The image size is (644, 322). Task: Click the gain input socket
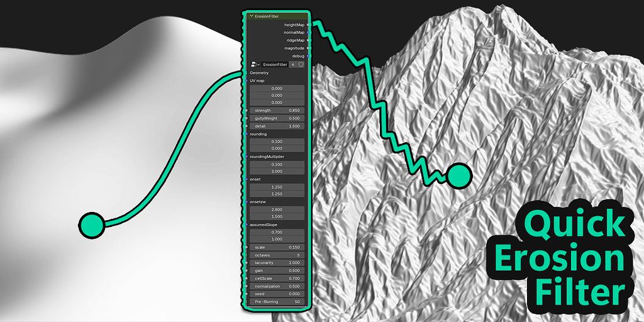click(x=246, y=270)
